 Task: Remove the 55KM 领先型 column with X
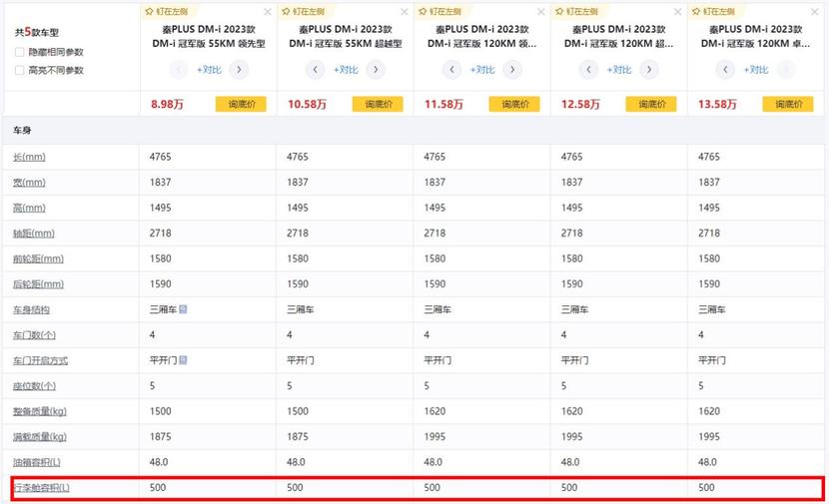(x=268, y=12)
